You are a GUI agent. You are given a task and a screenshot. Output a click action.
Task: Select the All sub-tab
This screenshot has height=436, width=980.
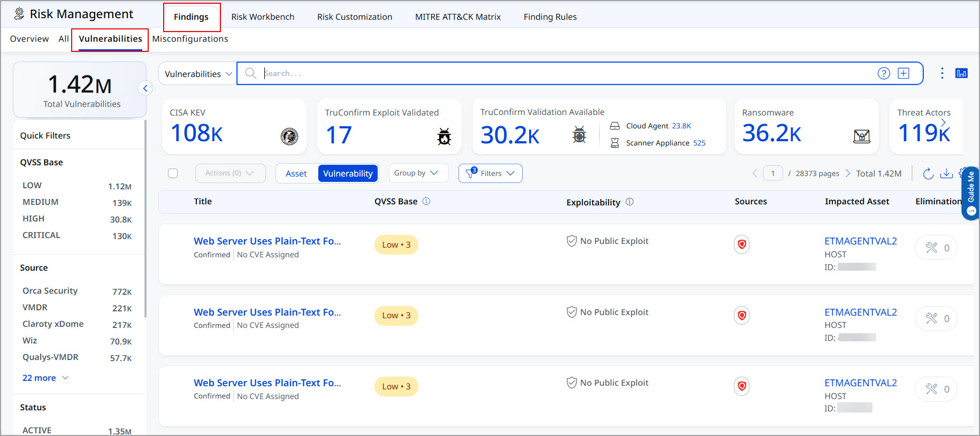(x=64, y=39)
